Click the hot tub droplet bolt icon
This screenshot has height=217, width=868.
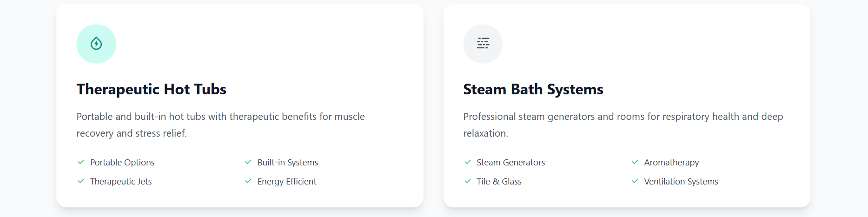pyautogui.click(x=96, y=44)
